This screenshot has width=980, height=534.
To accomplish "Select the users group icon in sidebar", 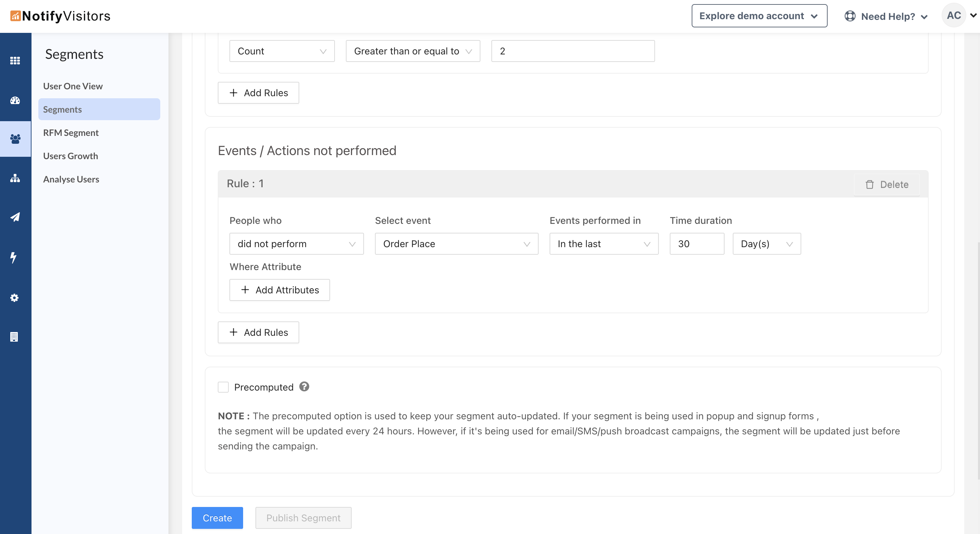I will [15, 139].
